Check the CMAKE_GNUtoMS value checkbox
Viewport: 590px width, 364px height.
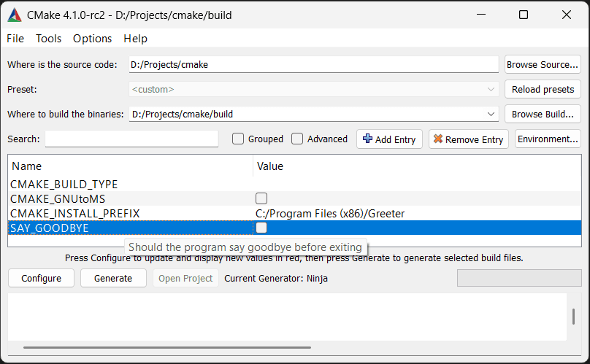[261, 198]
